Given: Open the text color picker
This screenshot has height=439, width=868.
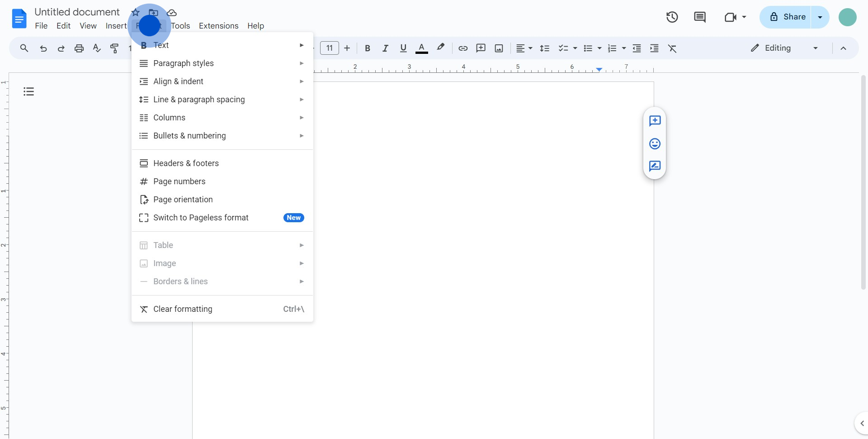Looking at the screenshot, I should [x=421, y=48].
